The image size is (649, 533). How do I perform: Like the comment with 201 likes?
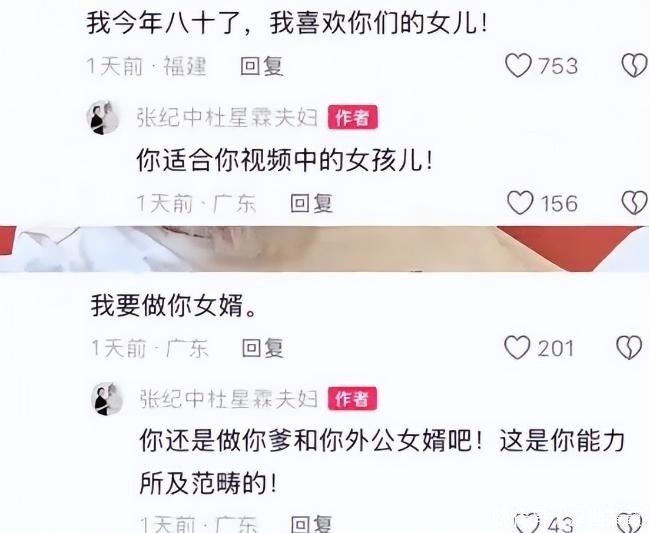[x=517, y=347]
